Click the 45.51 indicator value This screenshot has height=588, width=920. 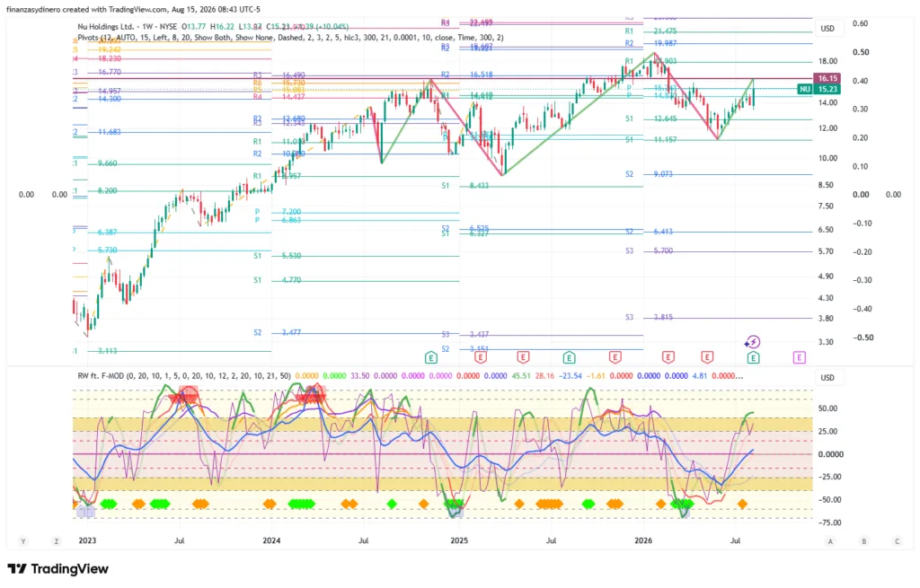[x=521, y=376]
